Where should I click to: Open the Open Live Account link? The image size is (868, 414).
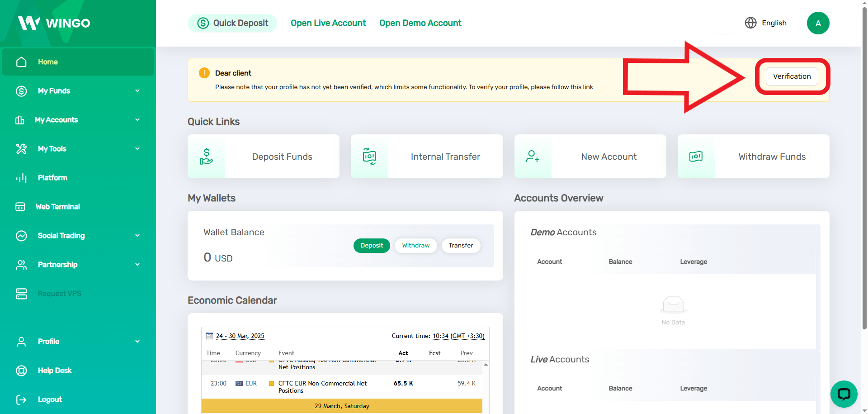[x=328, y=23]
